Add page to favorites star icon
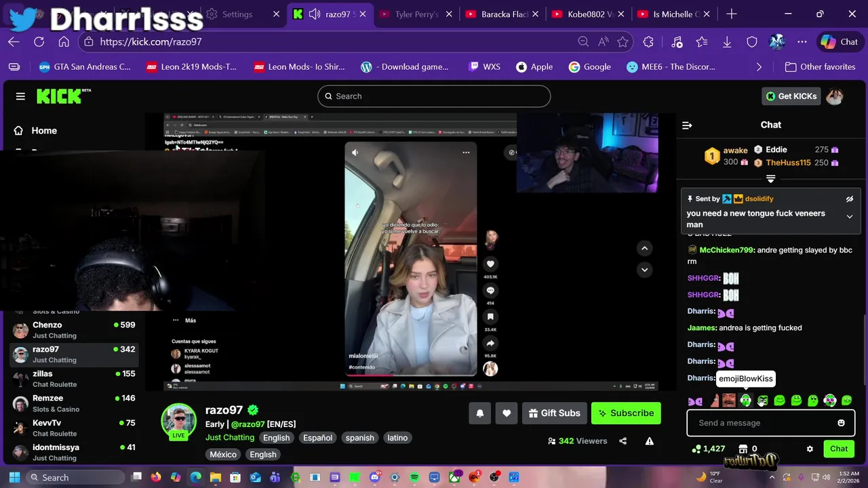 [623, 42]
